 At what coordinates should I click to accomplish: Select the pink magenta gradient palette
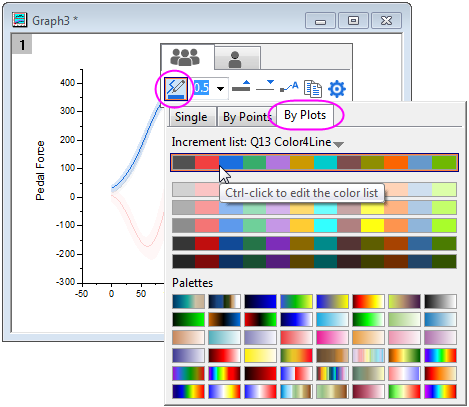(332, 337)
